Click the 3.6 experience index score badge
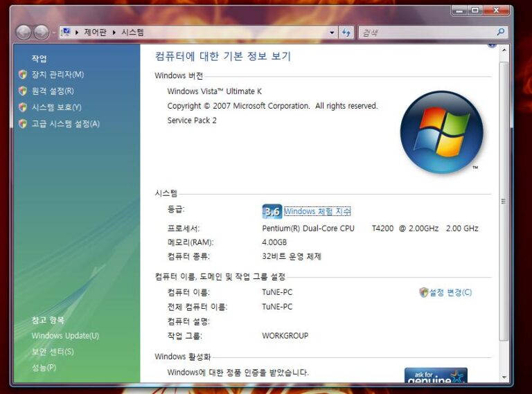 click(272, 212)
